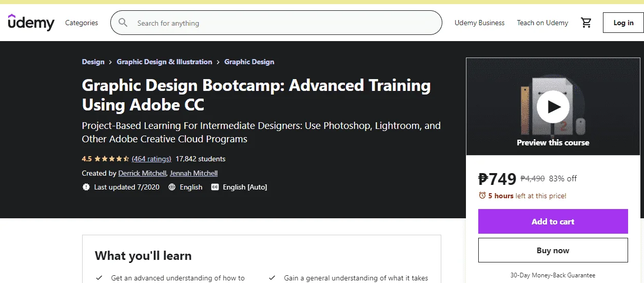Click English [Auto] captions text
Image resolution: width=644 pixels, height=283 pixels.
tap(245, 187)
